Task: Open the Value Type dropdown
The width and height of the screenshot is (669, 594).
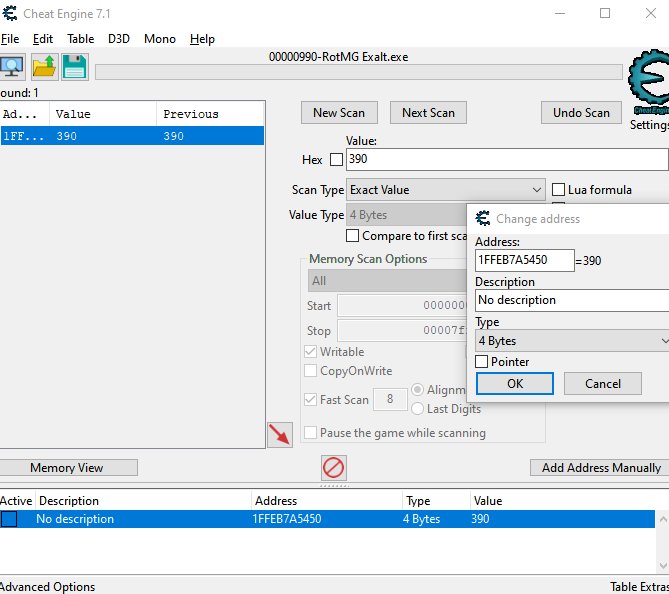Action: (x=405, y=215)
